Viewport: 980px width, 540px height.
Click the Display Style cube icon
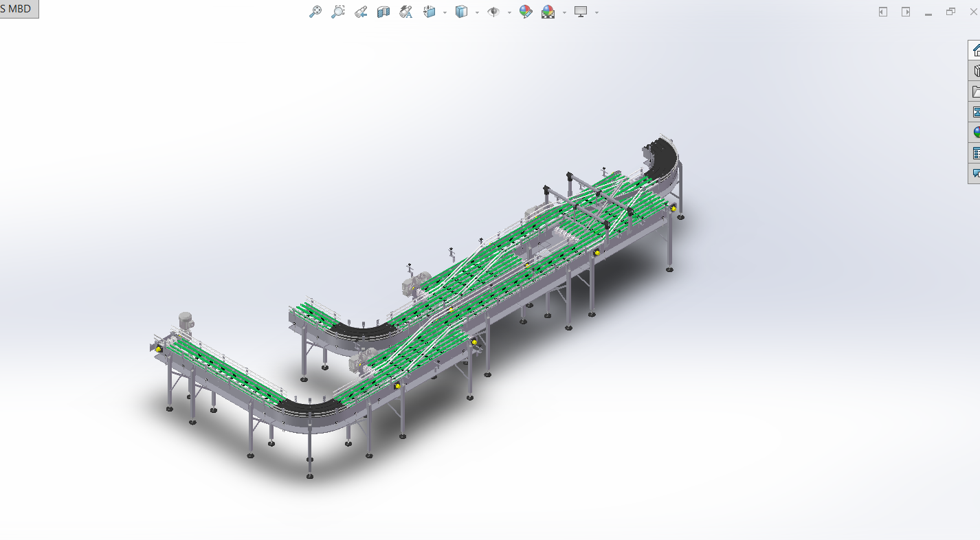pyautogui.click(x=462, y=12)
